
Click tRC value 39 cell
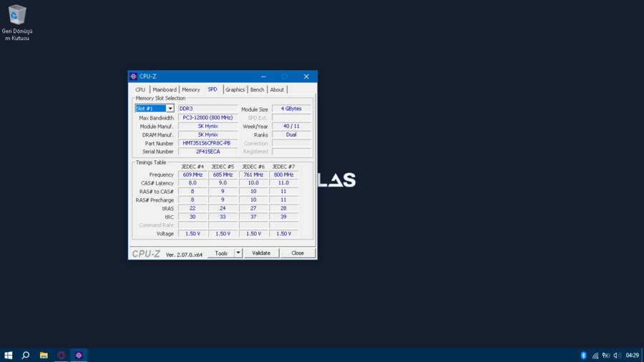click(283, 217)
